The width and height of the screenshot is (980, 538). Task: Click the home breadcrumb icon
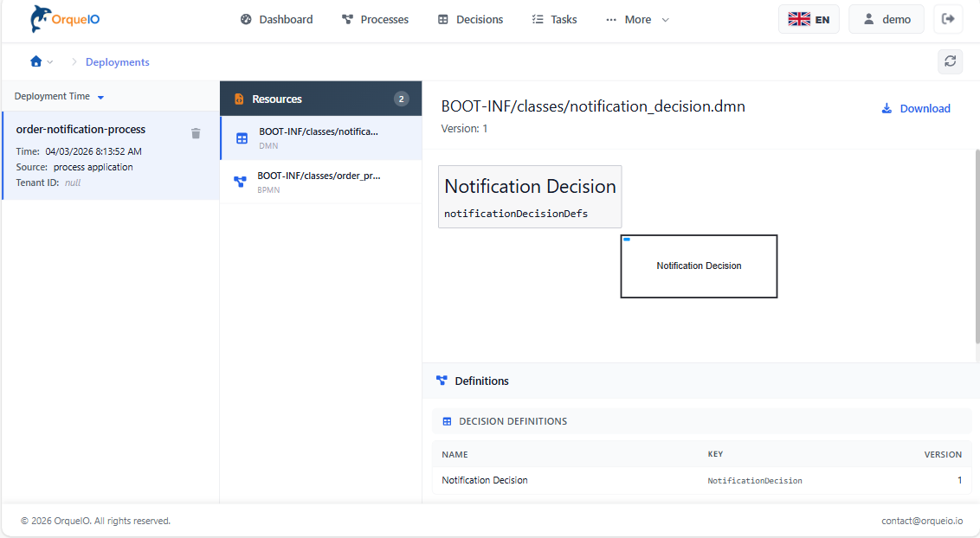click(x=35, y=61)
